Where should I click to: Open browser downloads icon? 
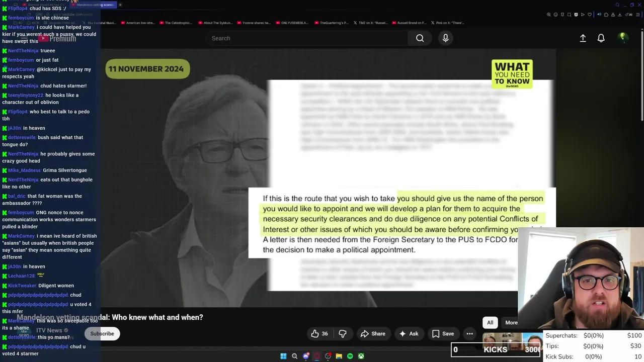pyautogui.click(x=620, y=15)
